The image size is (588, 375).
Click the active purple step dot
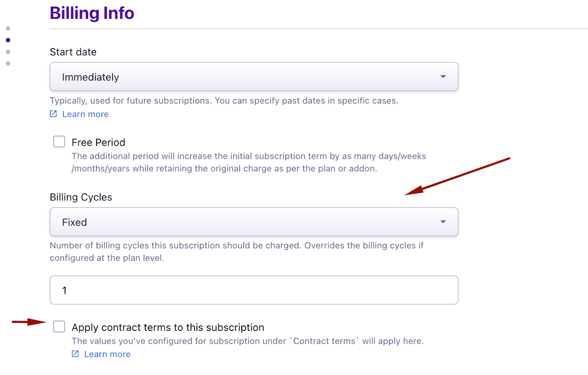8,40
